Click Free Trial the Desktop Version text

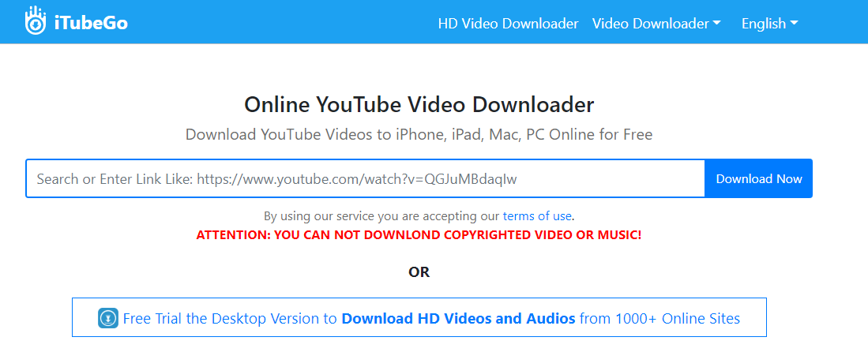pyautogui.click(x=230, y=319)
